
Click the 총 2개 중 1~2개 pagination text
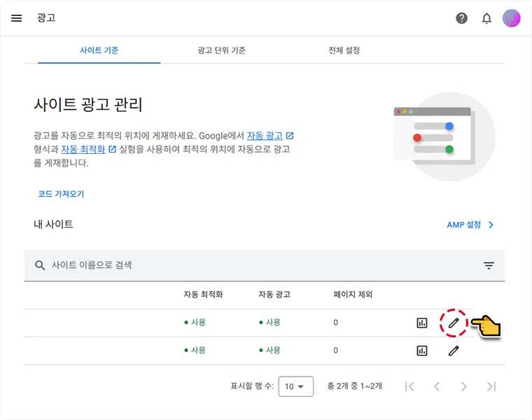point(355,386)
